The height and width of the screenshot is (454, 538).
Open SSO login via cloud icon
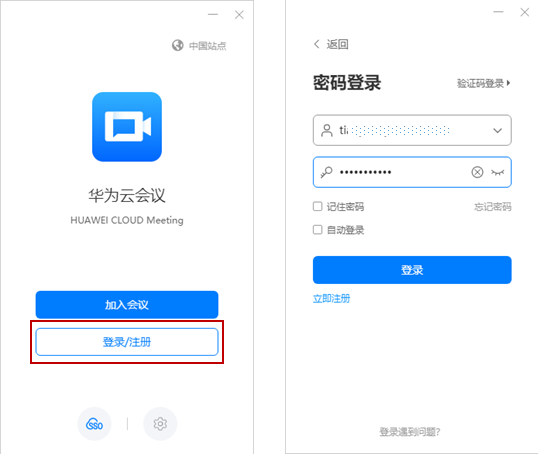point(94,424)
